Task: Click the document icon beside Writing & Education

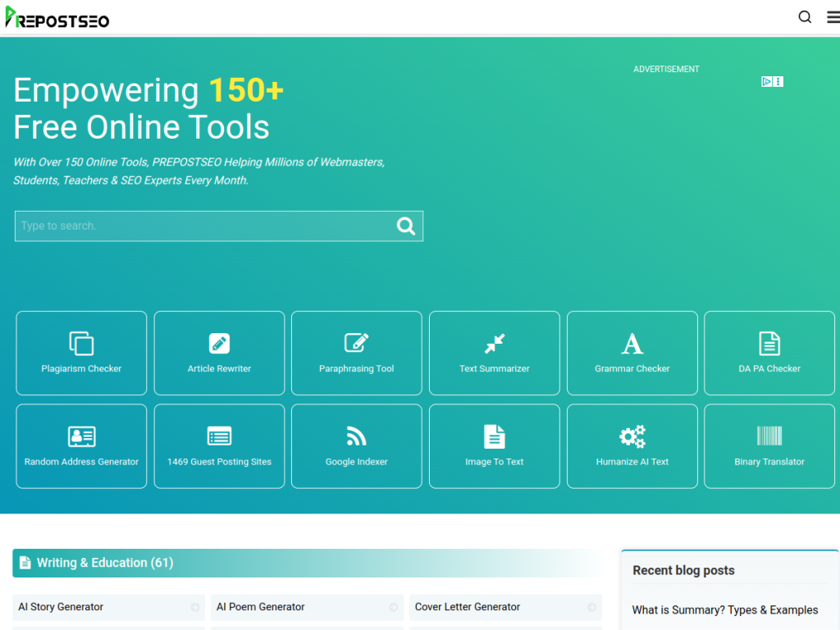Action: [x=25, y=563]
